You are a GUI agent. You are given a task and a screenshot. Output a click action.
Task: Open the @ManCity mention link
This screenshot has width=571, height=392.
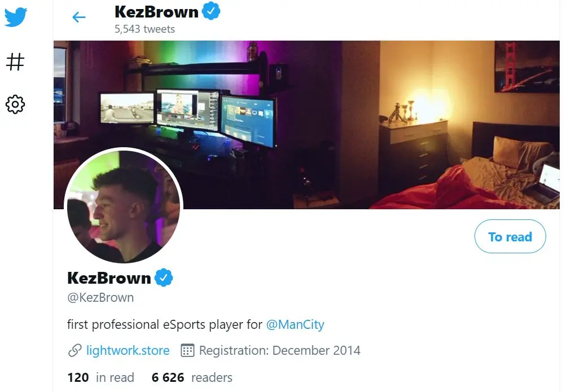[x=295, y=324]
